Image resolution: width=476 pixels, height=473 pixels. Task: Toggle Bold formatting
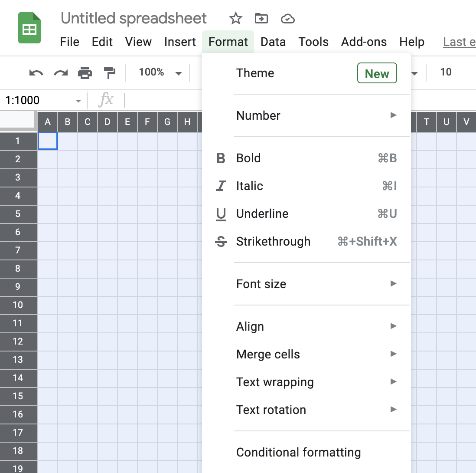[x=248, y=158]
